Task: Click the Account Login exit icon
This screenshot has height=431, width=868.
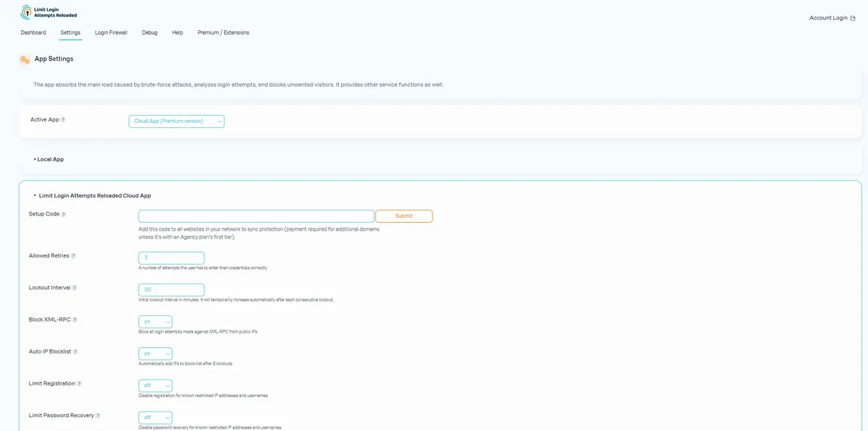Action: pyautogui.click(x=853, y=18)
